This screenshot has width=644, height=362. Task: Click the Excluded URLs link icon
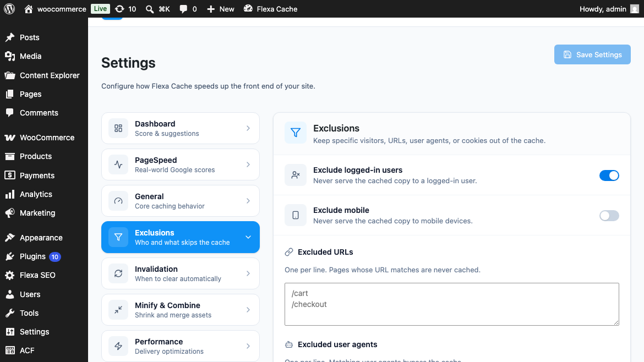(x=289, y=252)
